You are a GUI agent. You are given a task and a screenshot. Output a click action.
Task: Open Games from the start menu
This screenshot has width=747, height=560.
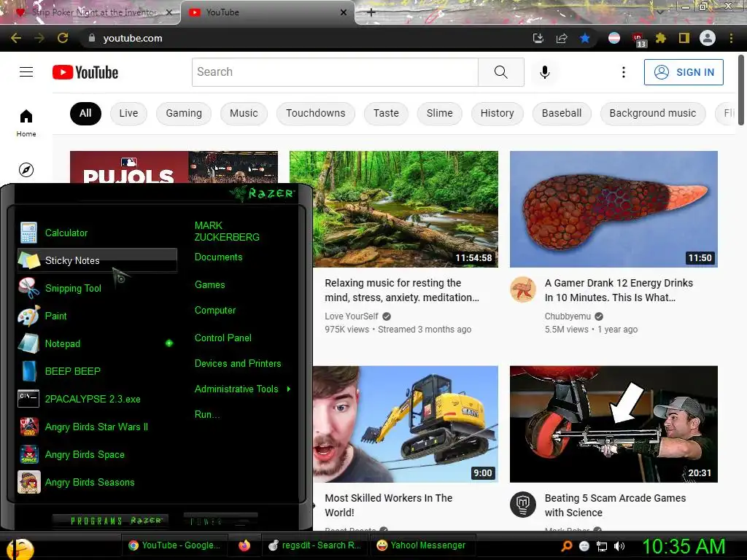coord(209,285)
